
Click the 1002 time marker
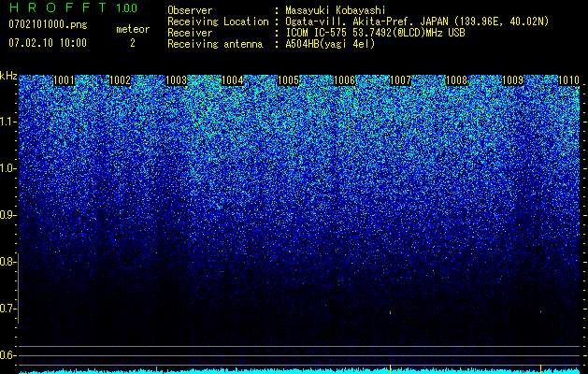pyautogui.click(x=120, y=80)
